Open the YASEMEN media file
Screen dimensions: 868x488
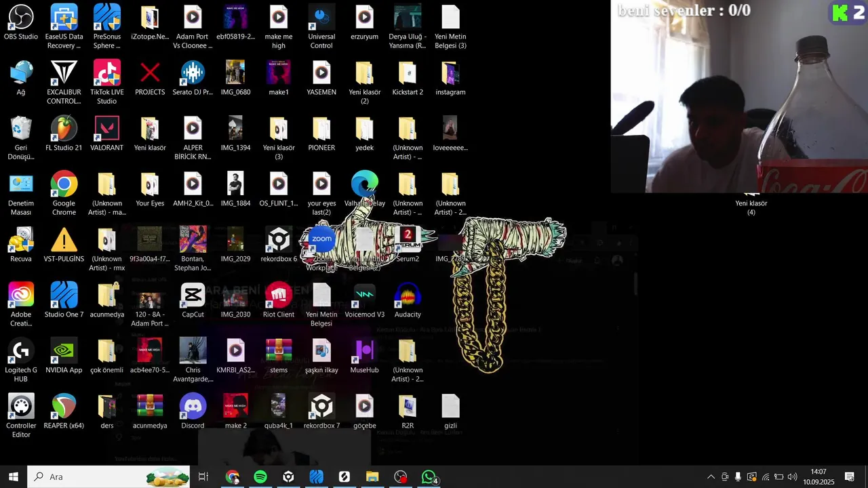(x=321, y=78)
